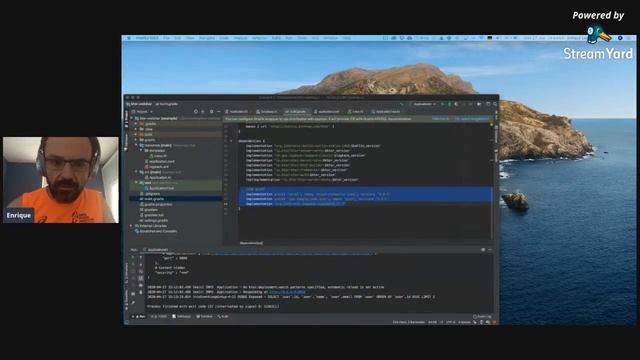The width and height of the screenshot is (640, 360).
Task: Minimize the Run tool window
Action: coord(490,249)
